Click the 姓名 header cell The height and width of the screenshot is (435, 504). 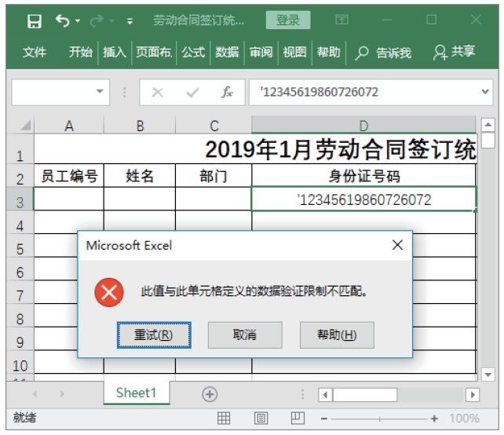(140, 176)
